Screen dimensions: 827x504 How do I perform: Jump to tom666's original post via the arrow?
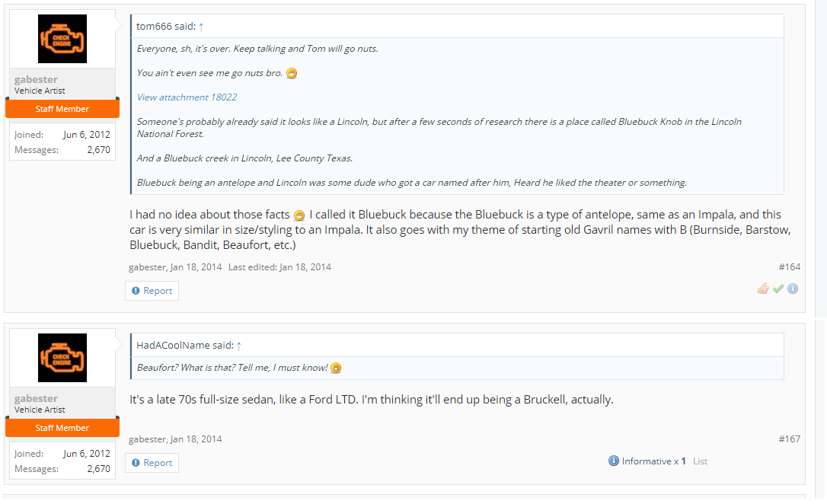201,27
